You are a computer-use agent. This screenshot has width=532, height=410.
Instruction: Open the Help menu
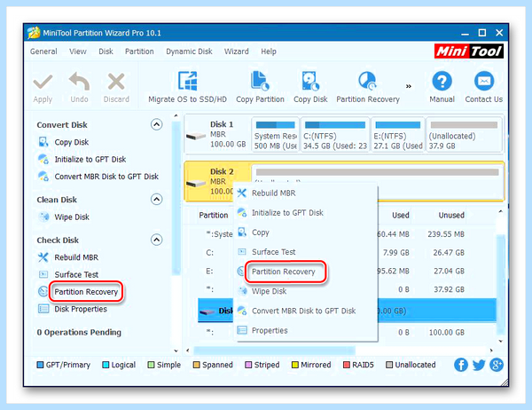tap(269, 51)
